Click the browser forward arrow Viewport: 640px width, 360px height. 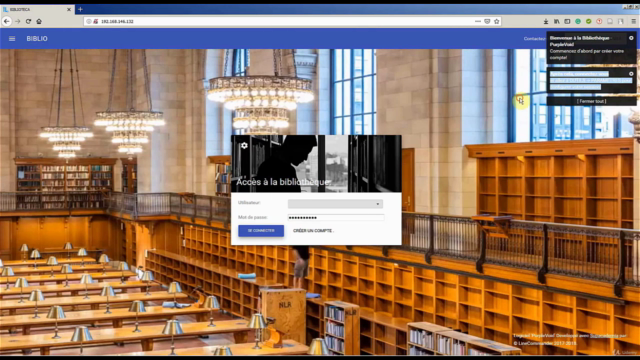(x=18, y=21)
